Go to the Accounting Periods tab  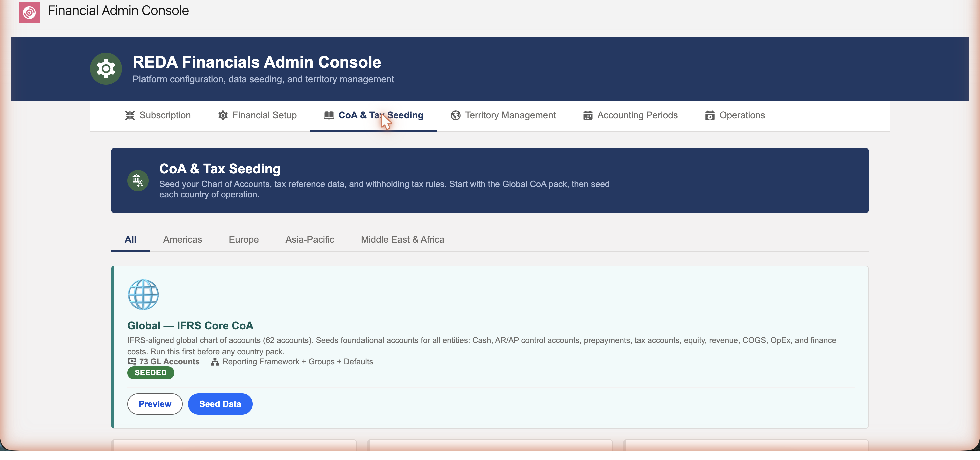point(630,115)
